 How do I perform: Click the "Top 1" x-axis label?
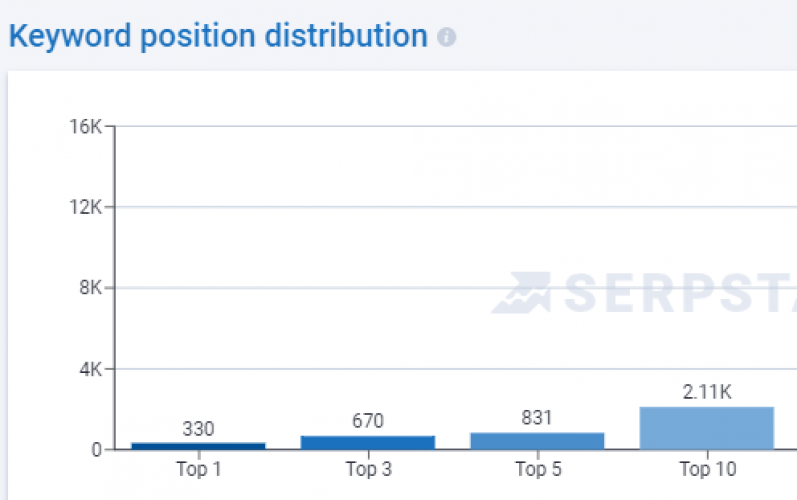(198, 469)
